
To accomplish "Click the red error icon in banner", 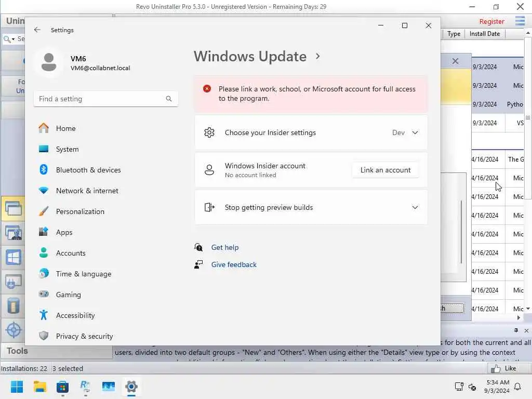I will tap(207, 89).
